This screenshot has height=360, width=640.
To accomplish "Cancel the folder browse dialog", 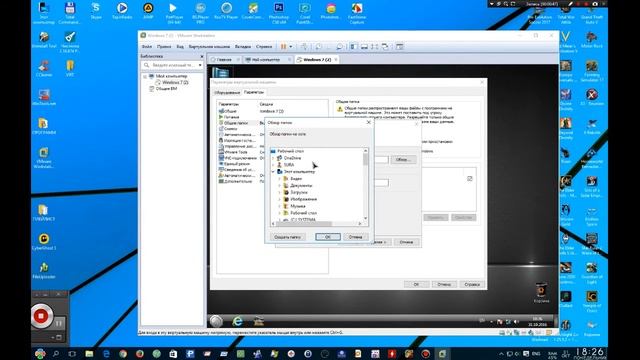I will (x=356, y=237).
